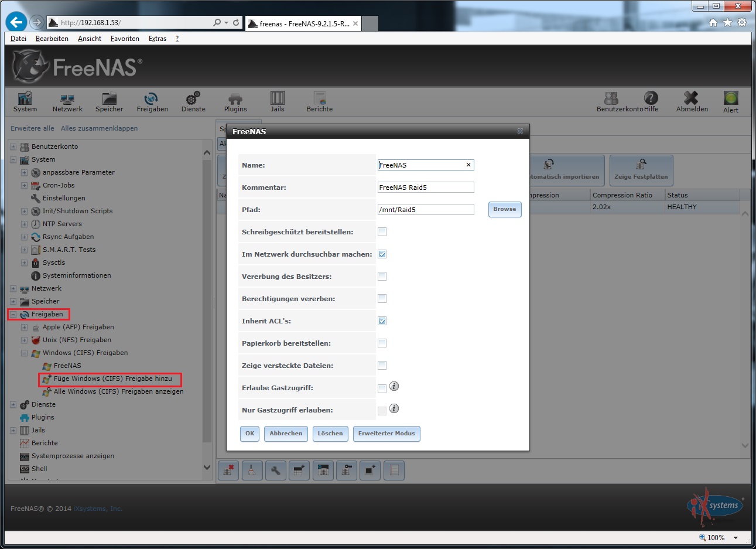The width and height of the screenshot is (756, 549).
Task: Open the Favoriten menu
Action: tap(125, 39)
